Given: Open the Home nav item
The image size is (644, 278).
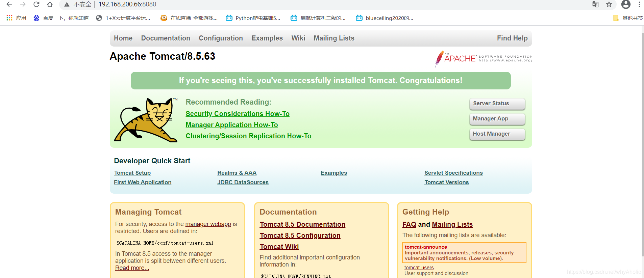Looking at the screenshot, I should coord(123,38).
